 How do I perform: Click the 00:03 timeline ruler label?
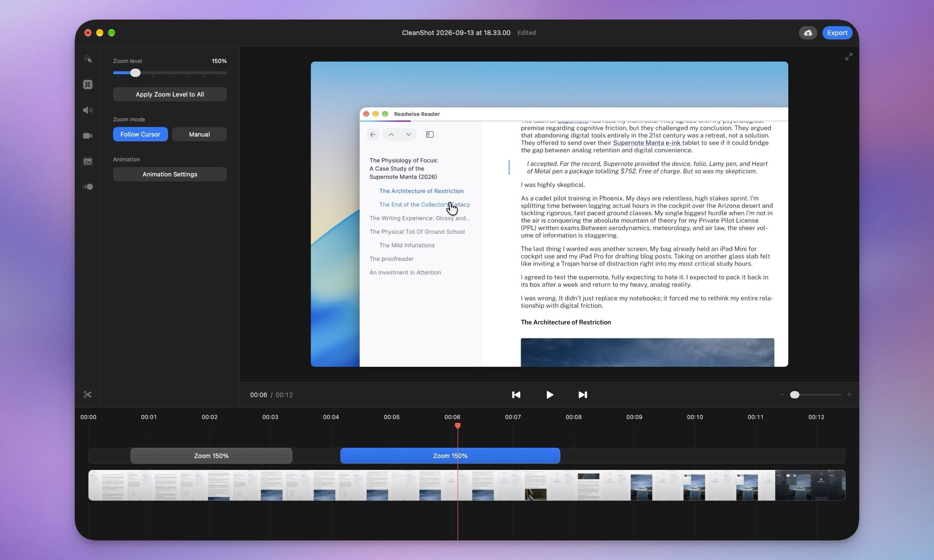(x=270, y=417)
